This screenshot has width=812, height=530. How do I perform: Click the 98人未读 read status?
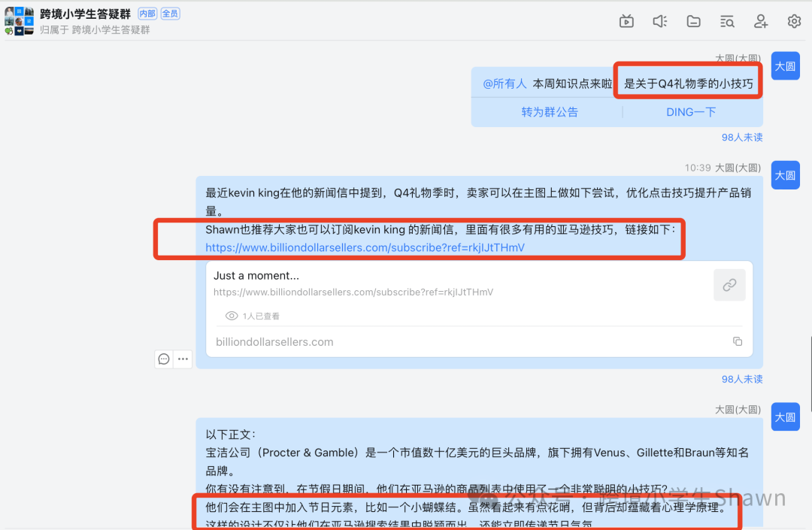coord(741,138)
